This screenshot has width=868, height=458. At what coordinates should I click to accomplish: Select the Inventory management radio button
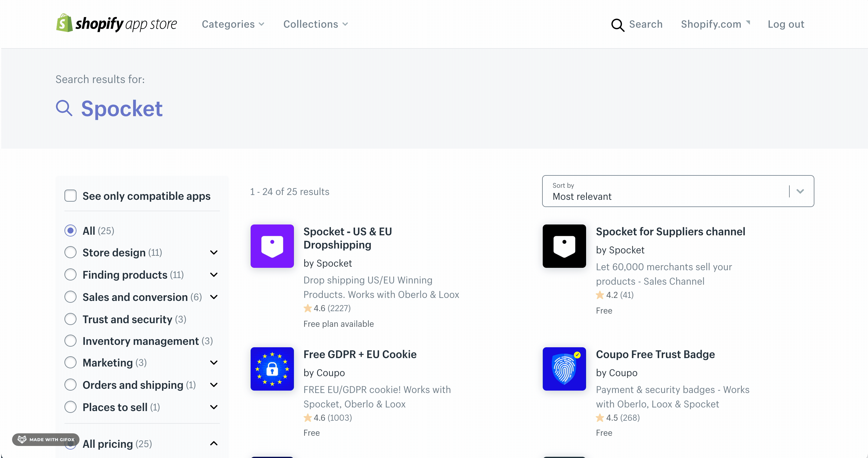(70, 341)
